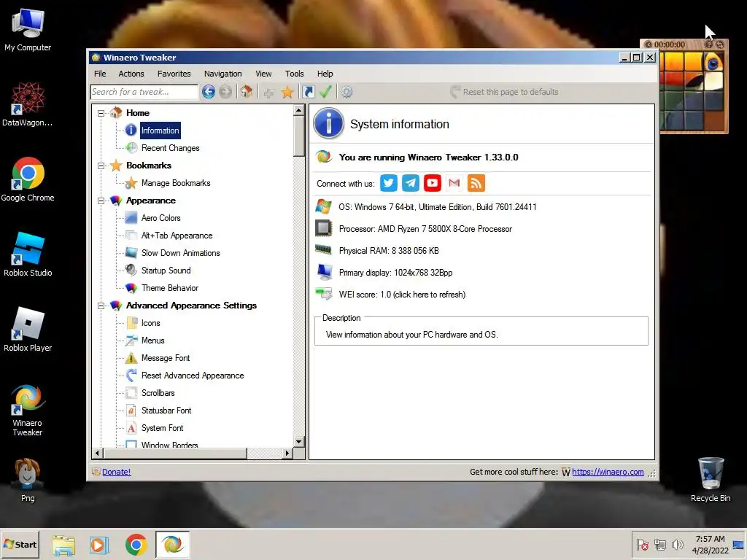Open the File menu

coord(100,74)
